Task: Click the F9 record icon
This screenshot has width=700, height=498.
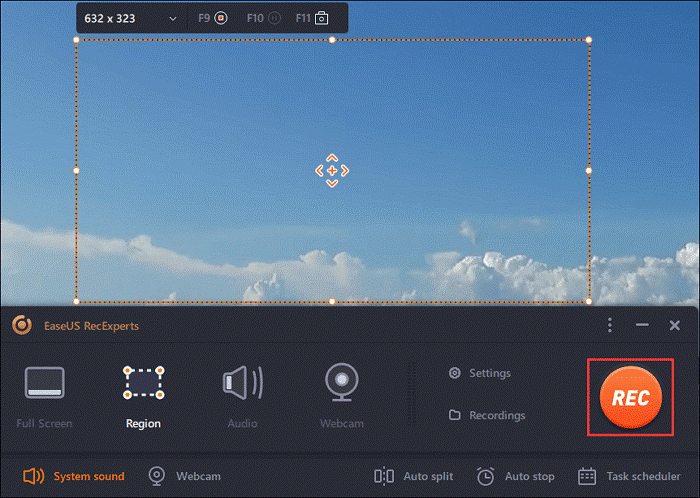Action: 221,18
